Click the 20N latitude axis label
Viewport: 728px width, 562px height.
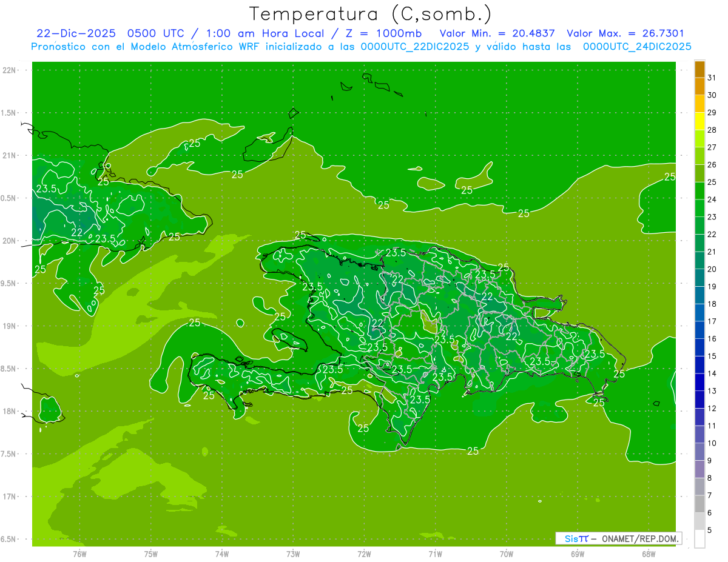click(x=9, y=241)
